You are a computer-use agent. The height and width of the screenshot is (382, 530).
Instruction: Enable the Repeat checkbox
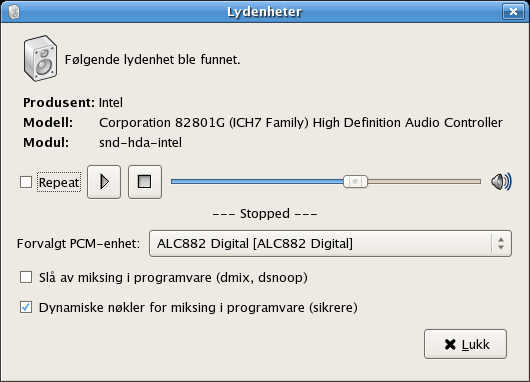(x=26, y=182)
